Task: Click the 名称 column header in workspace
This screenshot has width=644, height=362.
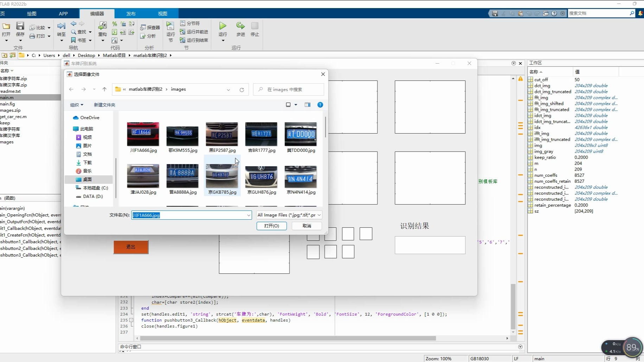Action: (x=551, y=72)
